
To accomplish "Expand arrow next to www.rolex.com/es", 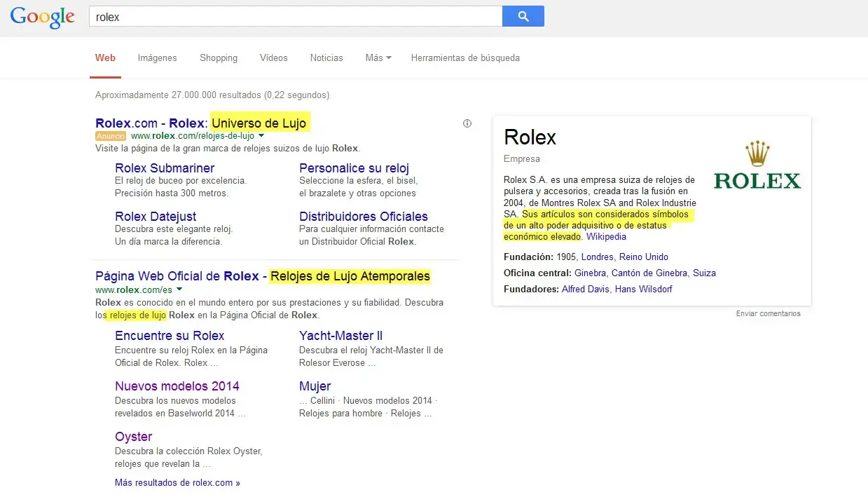I will click(x=179, y=289).
